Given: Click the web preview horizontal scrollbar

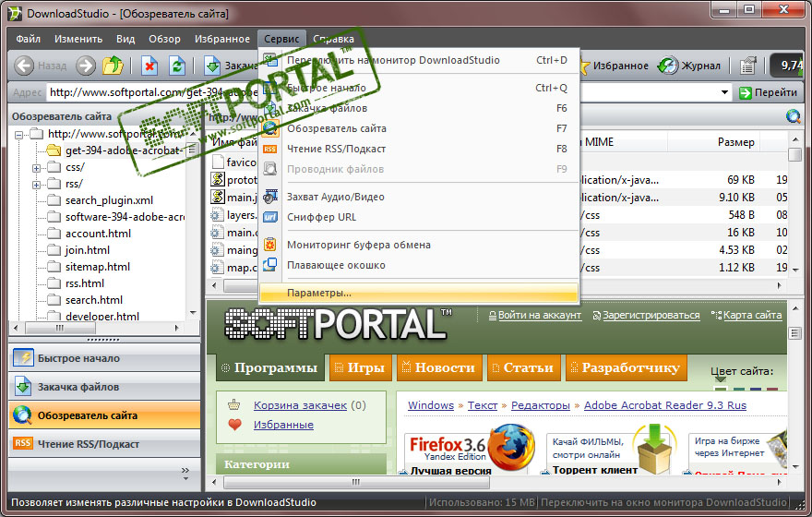Looking at the screenshot, I should pyautogui.click(x=356, y=482).
